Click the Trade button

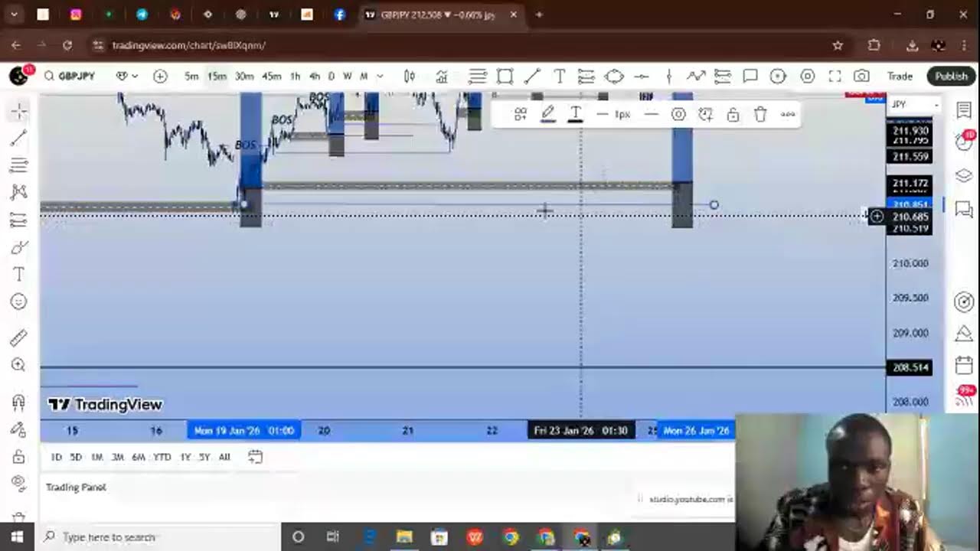click(900, 77)
